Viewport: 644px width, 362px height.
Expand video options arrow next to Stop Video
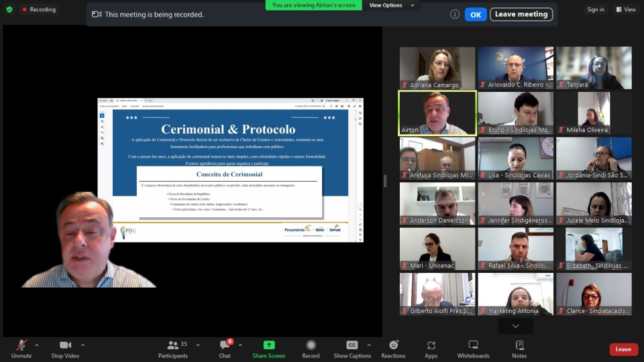[x=83, y=345]
